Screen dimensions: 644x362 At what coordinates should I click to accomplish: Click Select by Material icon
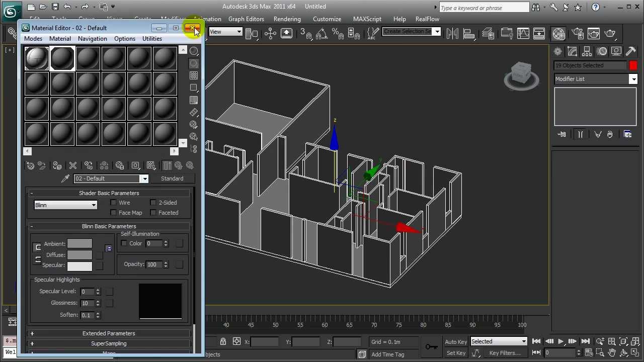(194, 137)
